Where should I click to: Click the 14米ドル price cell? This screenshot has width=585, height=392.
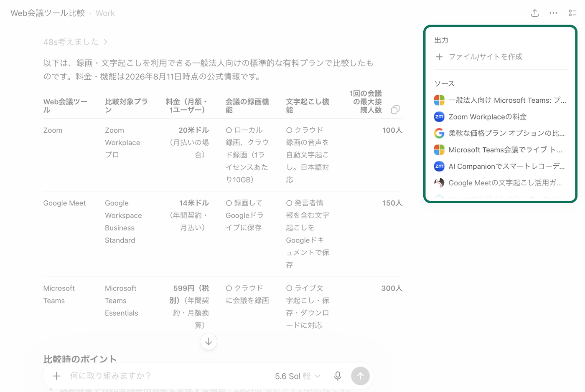coord(194,203)
